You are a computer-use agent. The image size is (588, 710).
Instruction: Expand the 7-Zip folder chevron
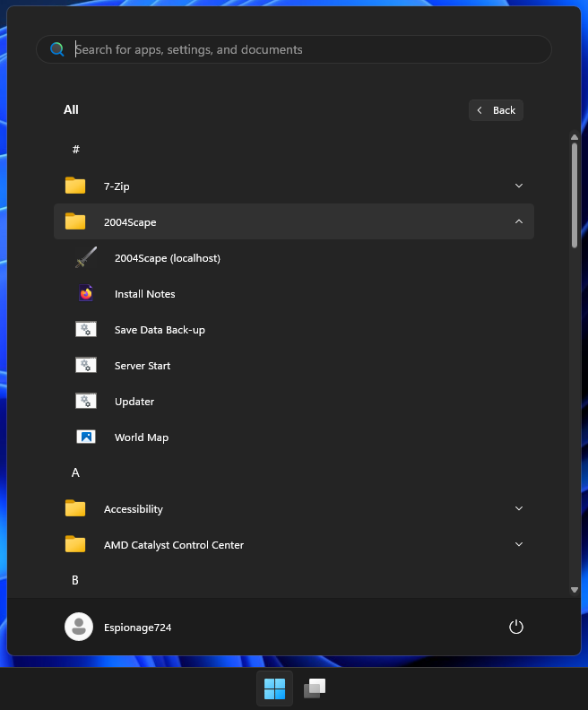(x=518, y=186)
